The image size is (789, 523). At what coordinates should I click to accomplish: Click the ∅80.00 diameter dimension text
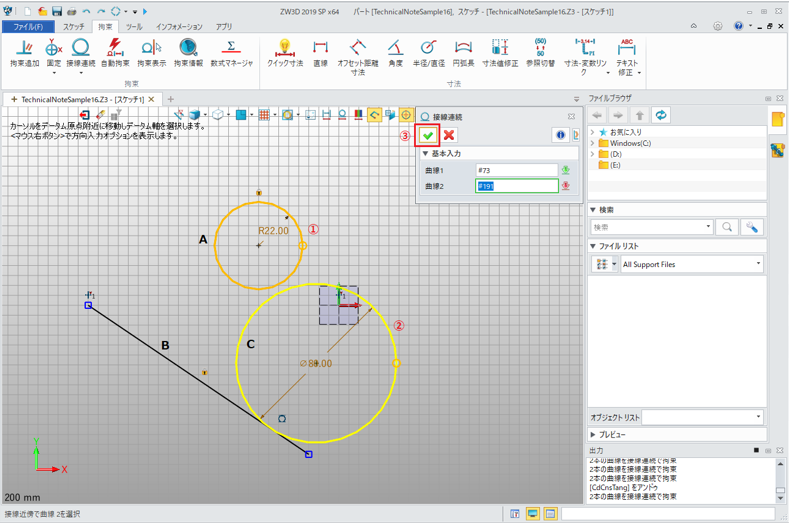click(316, 363)
